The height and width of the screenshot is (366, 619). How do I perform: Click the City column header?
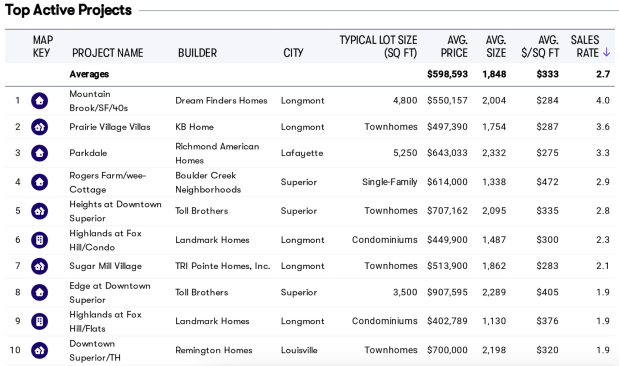(x=293, y=53)
